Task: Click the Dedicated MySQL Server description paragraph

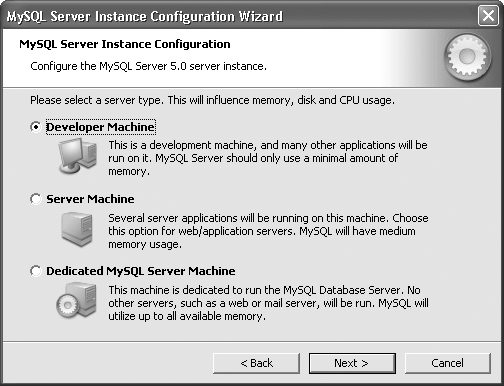Action: (268, 303)
